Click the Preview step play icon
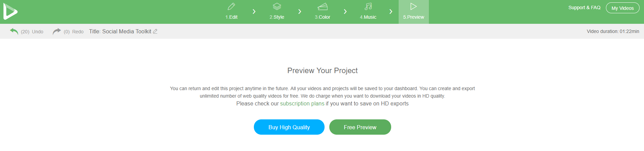 coord(414,6)
